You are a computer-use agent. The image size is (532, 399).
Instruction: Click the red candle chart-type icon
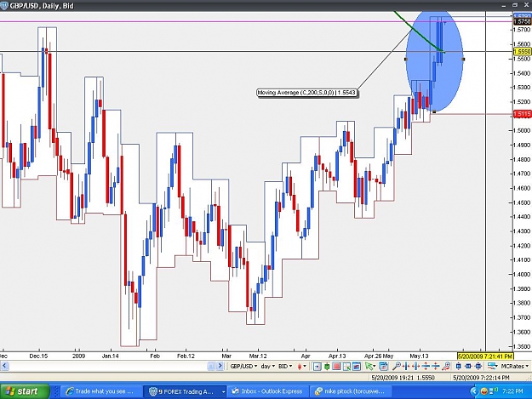pyautogui.click(x=300, y=367)
